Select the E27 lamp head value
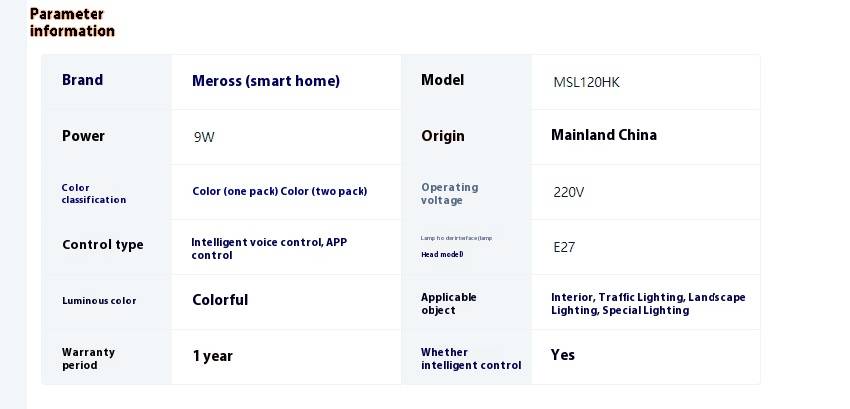The image size is (850, 409). coord(564,247)
